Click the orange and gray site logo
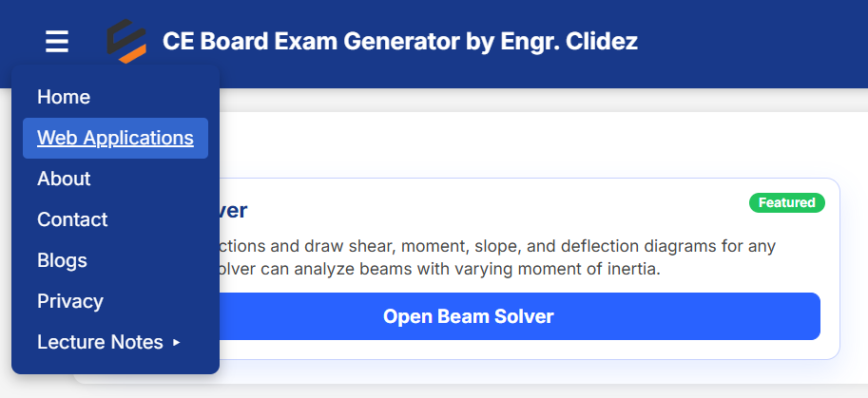 coord(125,42)
